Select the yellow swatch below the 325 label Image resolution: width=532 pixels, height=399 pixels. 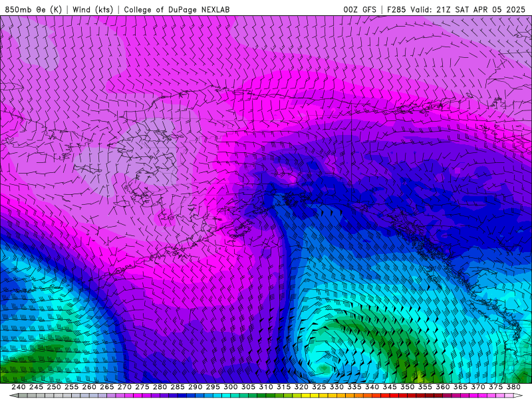tap(315, 396)
